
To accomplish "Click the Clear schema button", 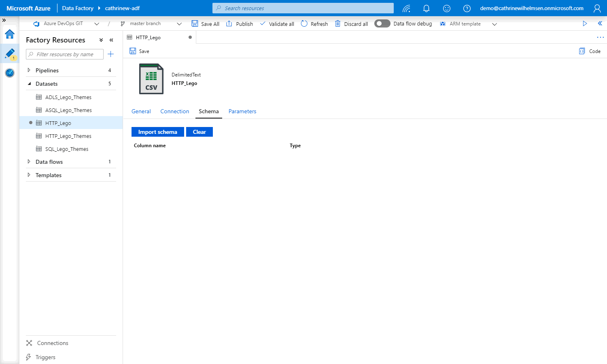I will [199, 132].
